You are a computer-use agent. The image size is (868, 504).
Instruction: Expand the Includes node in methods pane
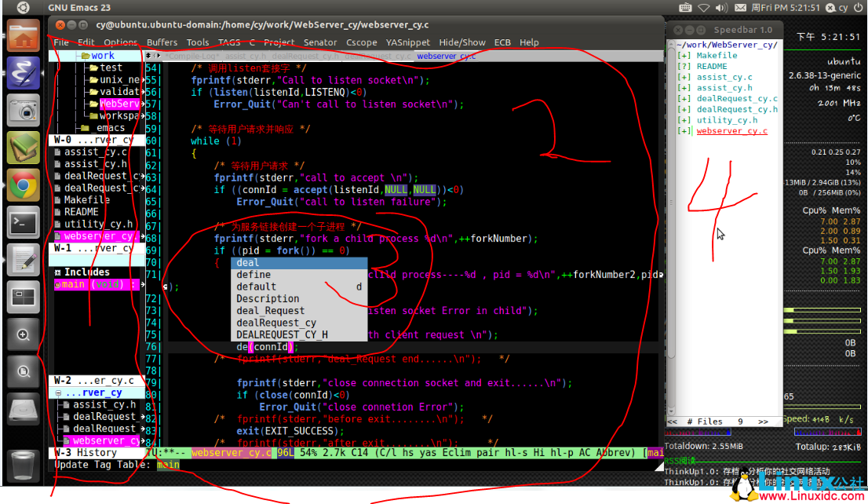(57, 272)
